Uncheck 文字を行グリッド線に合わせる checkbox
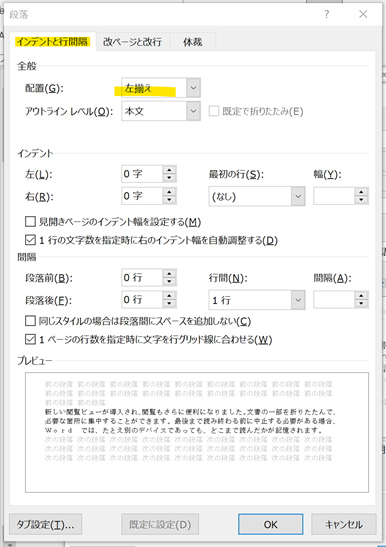The image size is (386, 547). [x=30, y=339]
